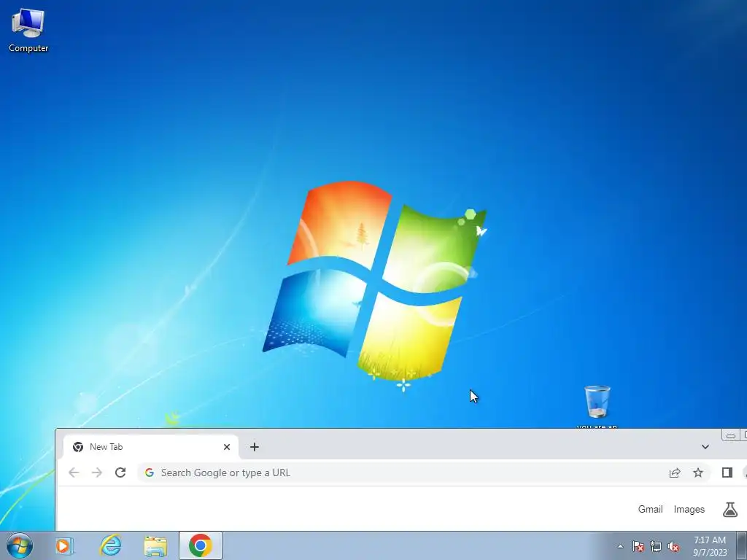Expand the Chrome tab search chevron
This screenshot has width=747, height=560.
(705, 447)
